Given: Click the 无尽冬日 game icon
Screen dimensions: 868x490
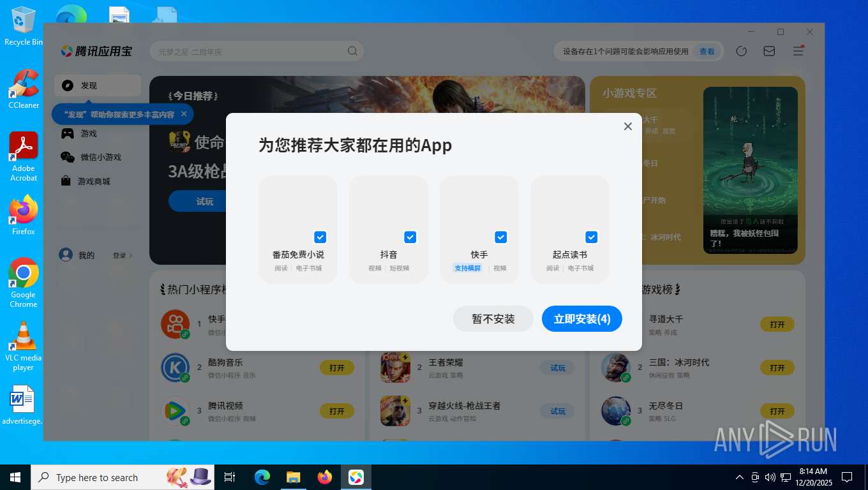Looking at the screenshot, I should 616,411.
